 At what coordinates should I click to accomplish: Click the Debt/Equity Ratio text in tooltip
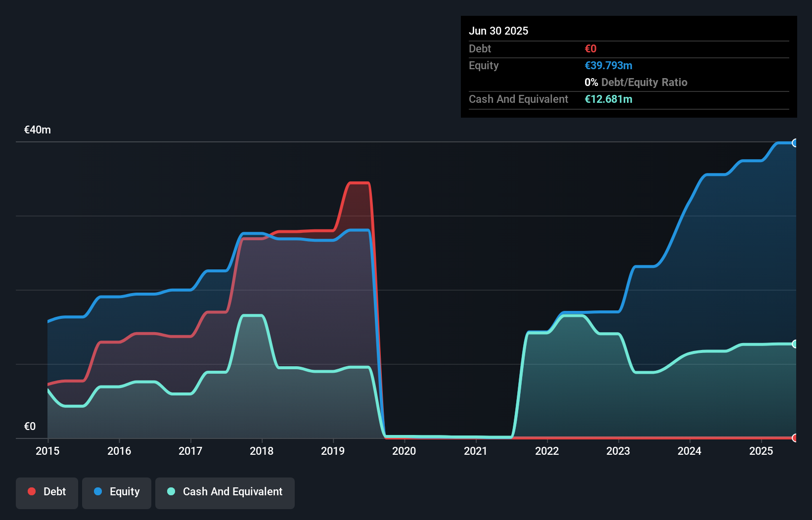644,83
